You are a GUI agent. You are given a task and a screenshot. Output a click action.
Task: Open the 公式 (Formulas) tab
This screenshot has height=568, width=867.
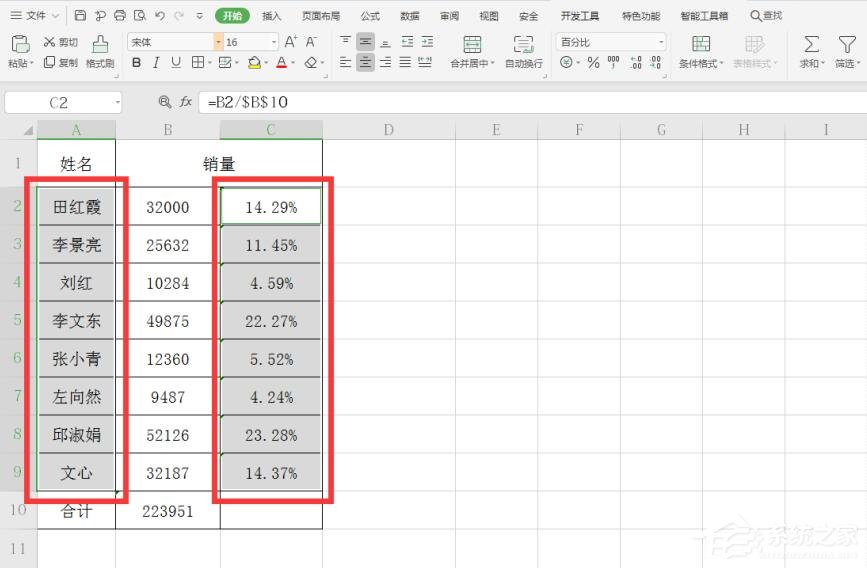[370, 16]
